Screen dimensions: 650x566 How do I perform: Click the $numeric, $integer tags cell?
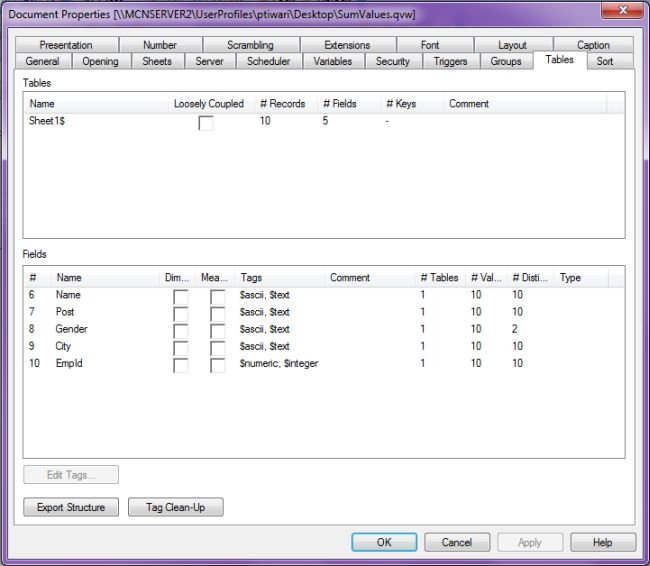pos(279,364)
